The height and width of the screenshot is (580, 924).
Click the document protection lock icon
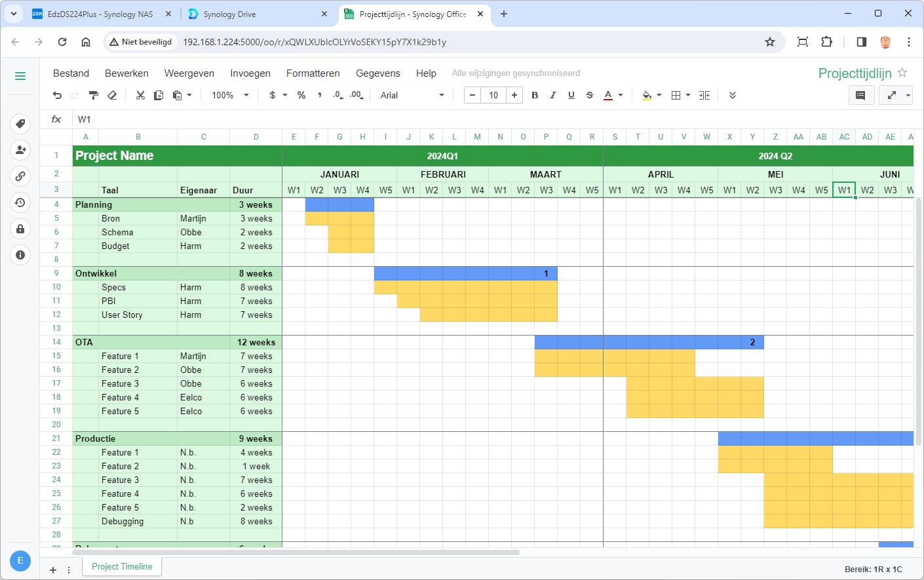tap(20, 229)
